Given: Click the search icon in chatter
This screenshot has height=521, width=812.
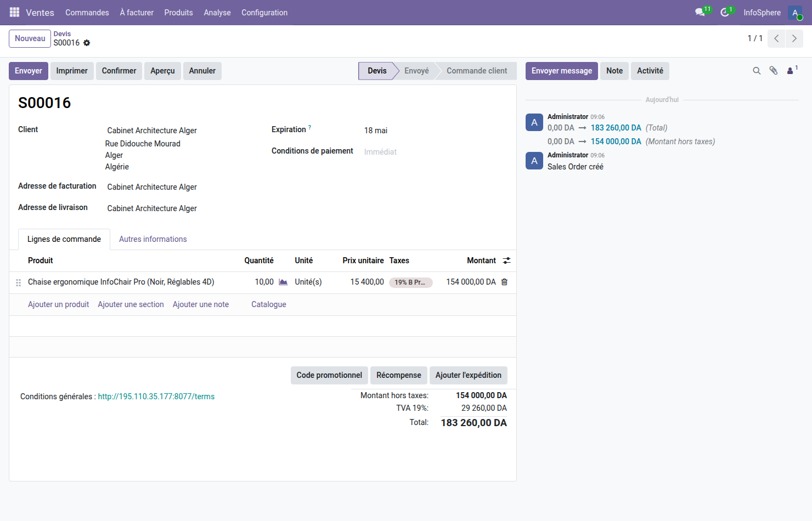Looking at the screenshot, I should pos(757,71).
